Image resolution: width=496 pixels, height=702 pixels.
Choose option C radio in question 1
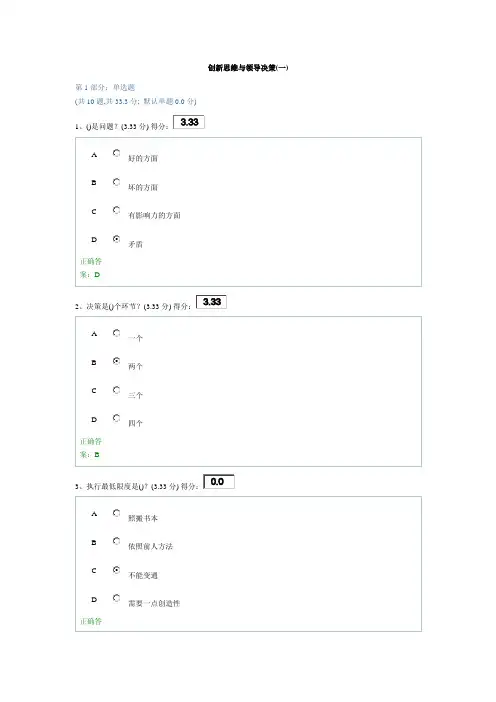pos(116,210)
